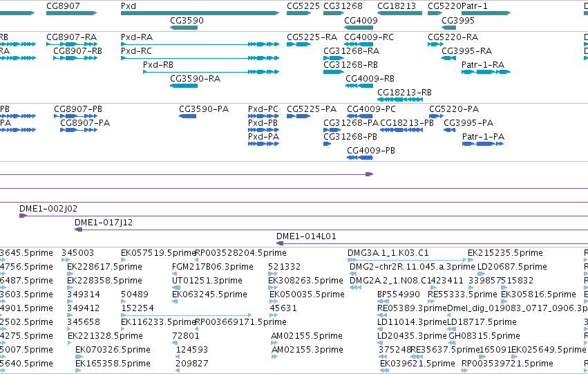The image size is (588, 374).
Task: Open the Pxd-PC protein feature
Action: pos(263,116)
